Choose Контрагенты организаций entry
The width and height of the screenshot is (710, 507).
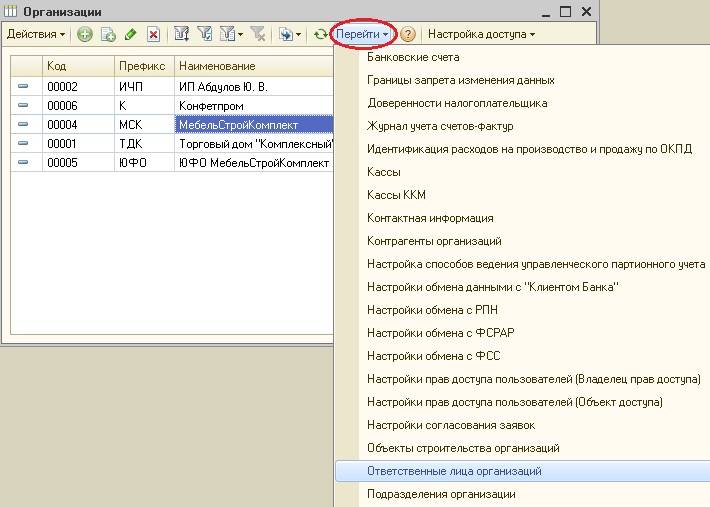(x=522, y=241)
